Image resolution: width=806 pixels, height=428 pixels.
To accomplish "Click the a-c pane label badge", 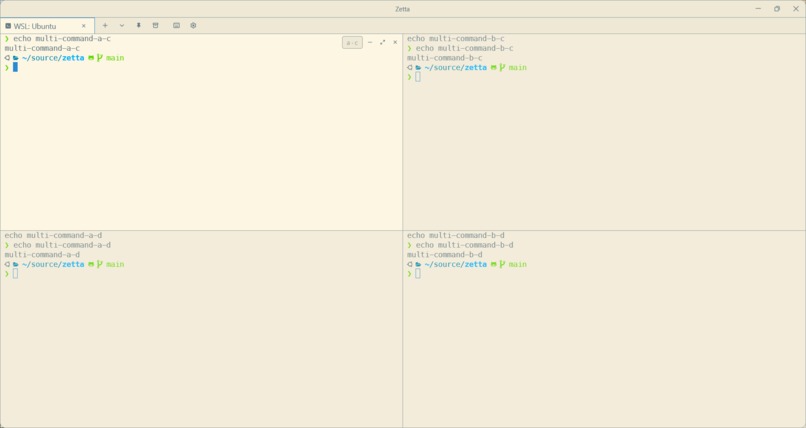I will tap(352, 43).
